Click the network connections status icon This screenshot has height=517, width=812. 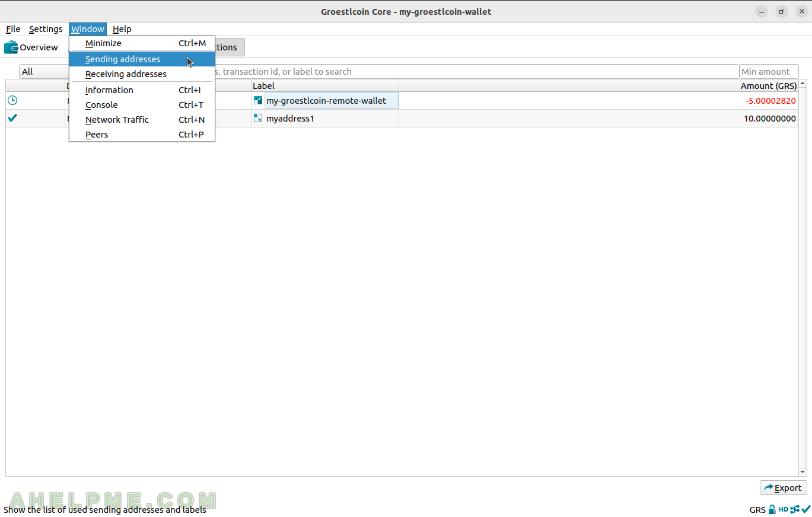(x=795, y=509)
